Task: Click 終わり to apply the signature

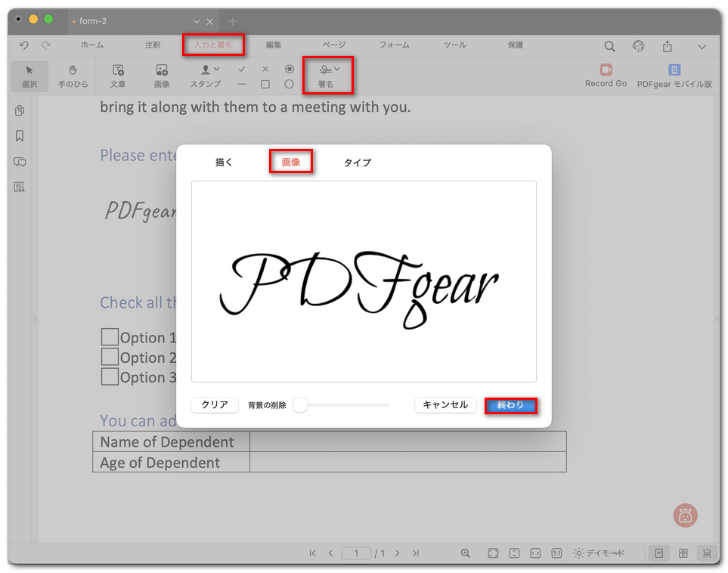Action: click(511, 405)
